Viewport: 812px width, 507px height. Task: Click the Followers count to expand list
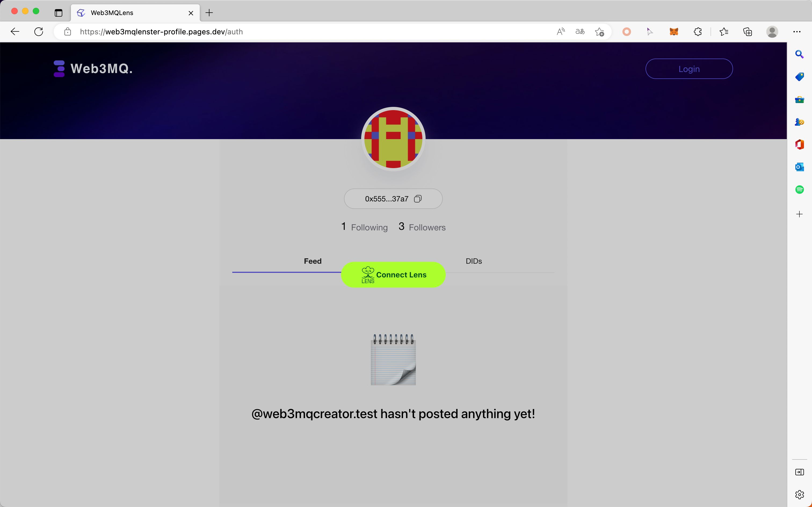coord(422,227)
